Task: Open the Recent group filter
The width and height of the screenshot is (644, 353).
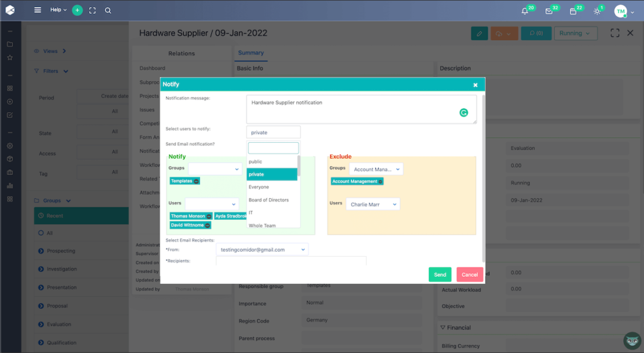Action: tap(81, 216)
